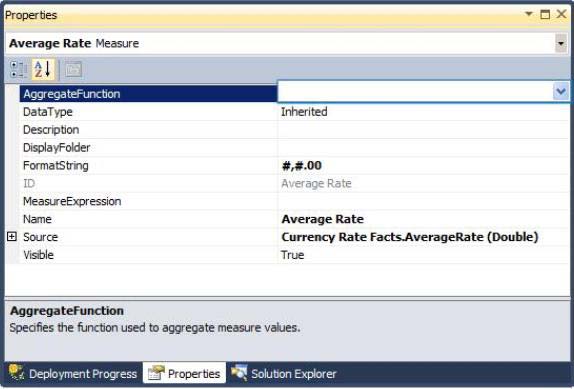The width and height of the screenshot is (574, 389).
Task: Open the Property Pages icon
Action: pyautogui.click(x=73, y=70)
